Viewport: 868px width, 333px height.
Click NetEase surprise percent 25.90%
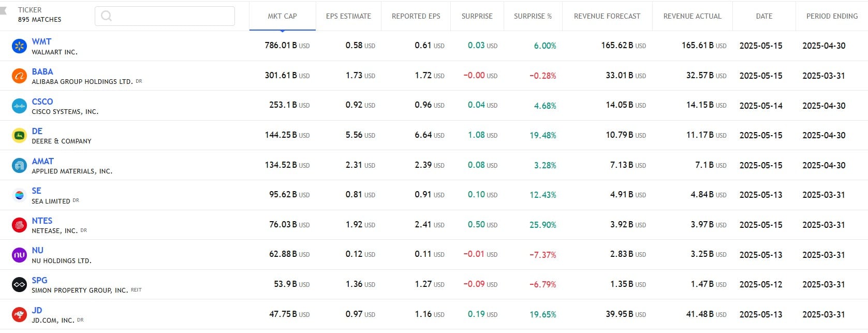pos(543,225)
